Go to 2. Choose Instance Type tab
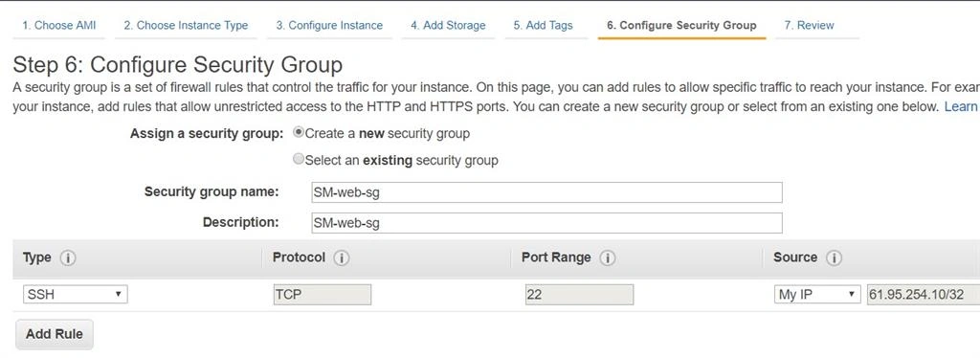Screen dimensions: 980x358 [x=186, y=26]
